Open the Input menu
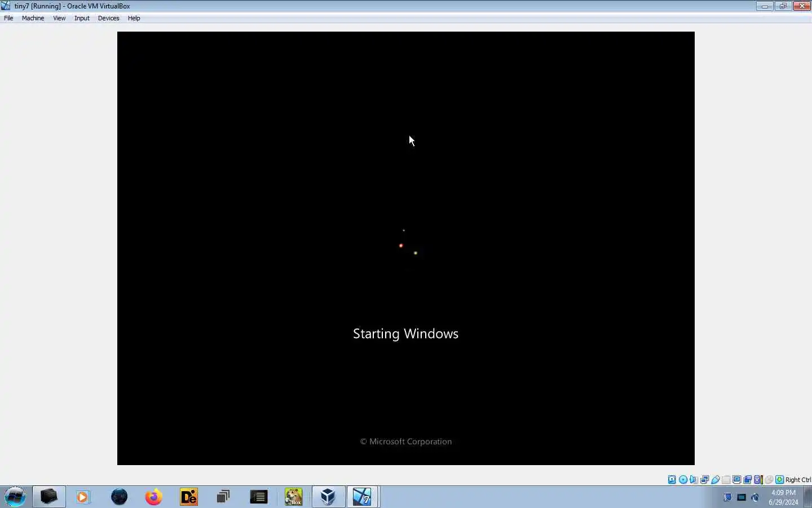The height and width of the screenshot is (508, 812). (82, 18)
